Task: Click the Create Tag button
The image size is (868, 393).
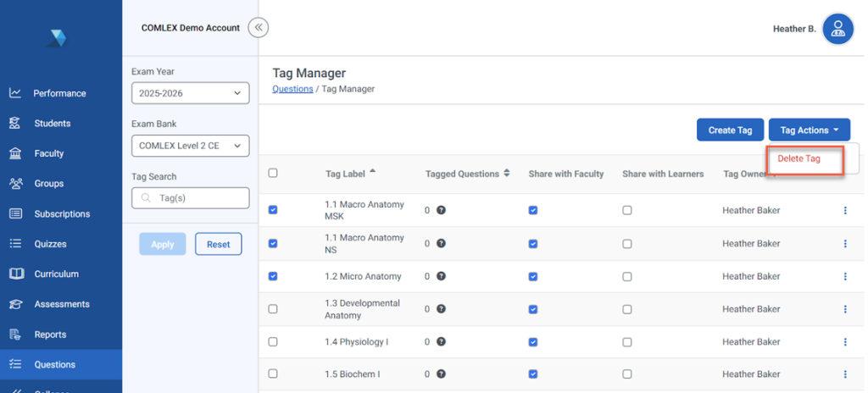Action: (x=730, y=130)
